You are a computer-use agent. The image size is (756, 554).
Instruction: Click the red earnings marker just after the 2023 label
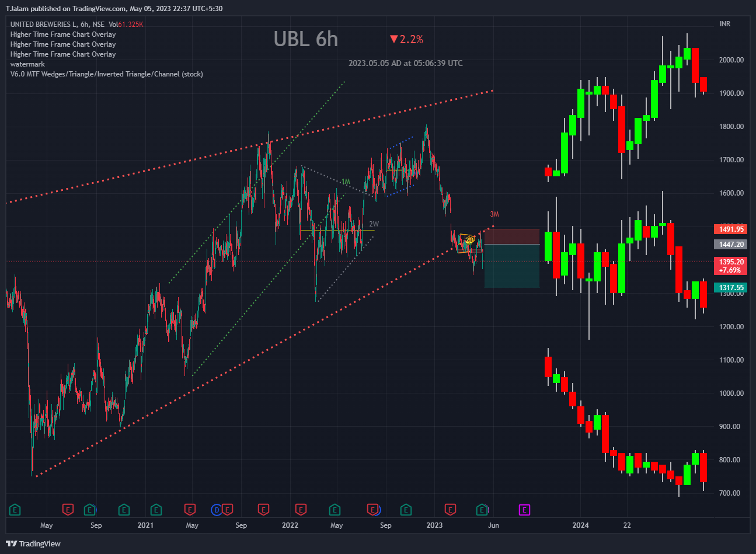coord(450,510)
